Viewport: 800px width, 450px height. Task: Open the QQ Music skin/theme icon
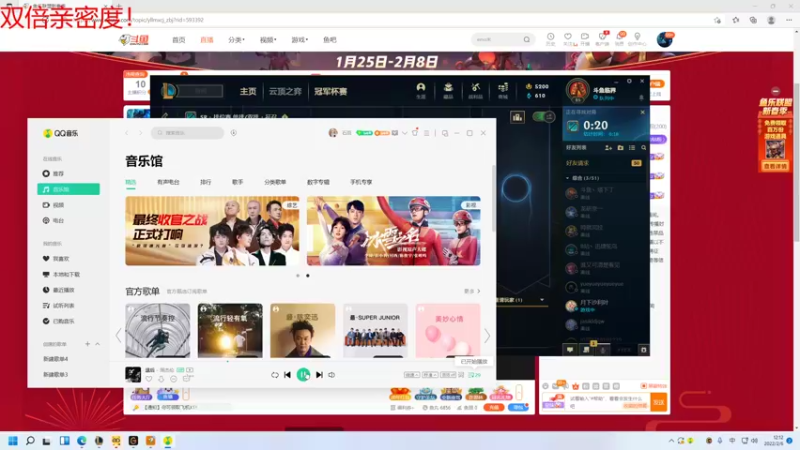click(x=415, y=133)
